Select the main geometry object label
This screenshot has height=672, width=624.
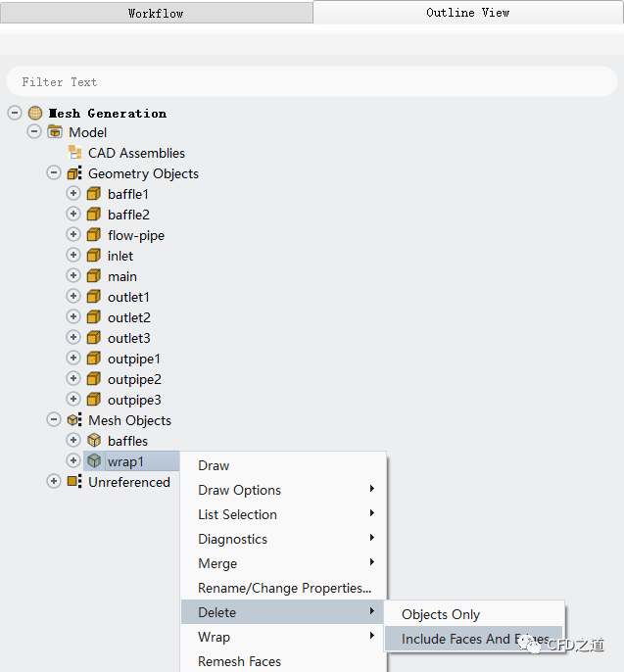(122, 276)
